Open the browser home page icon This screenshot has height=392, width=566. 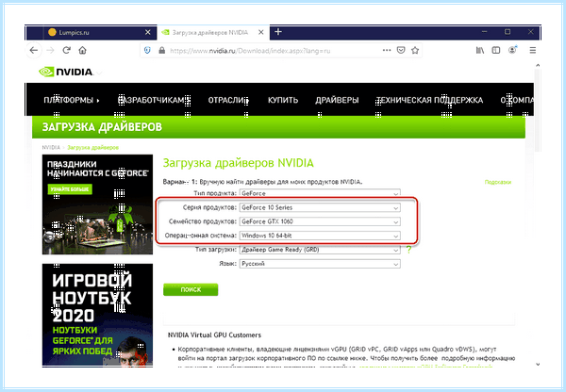coord(83,50)
